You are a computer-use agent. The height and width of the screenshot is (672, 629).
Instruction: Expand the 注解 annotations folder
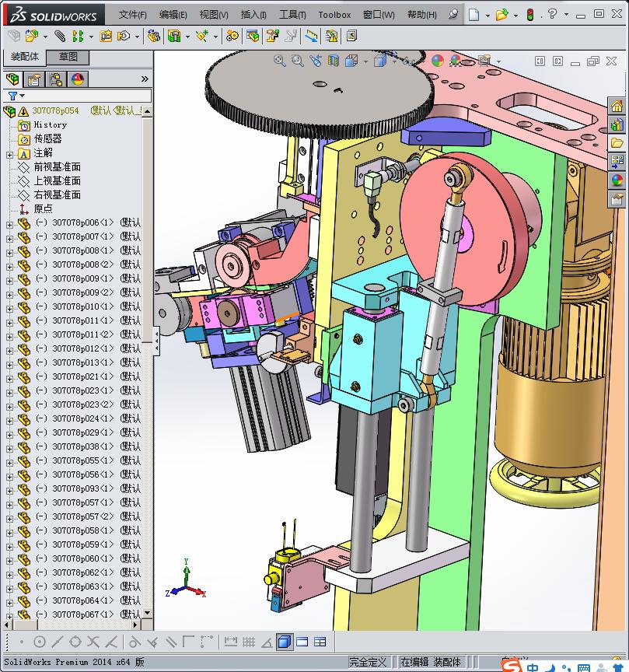pos(9,153)
